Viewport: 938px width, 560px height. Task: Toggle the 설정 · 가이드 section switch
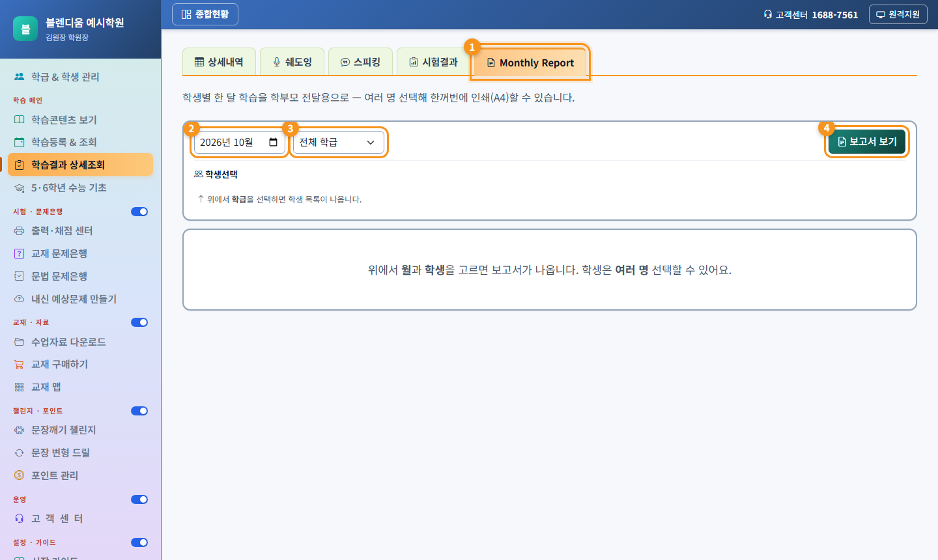[x=139, y=542]
